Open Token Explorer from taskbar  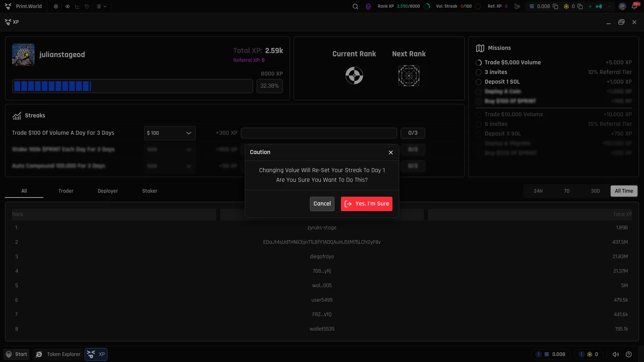[x=58, y=354]
